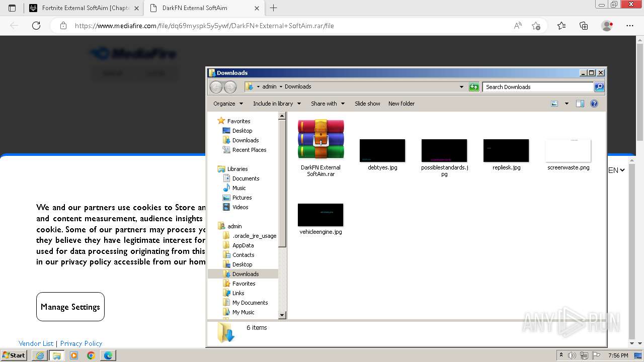Click the navigation pane scroll up arrow
Image resolution: width=644 pixels, height=362 pixels.
click(x=282, y=116)
